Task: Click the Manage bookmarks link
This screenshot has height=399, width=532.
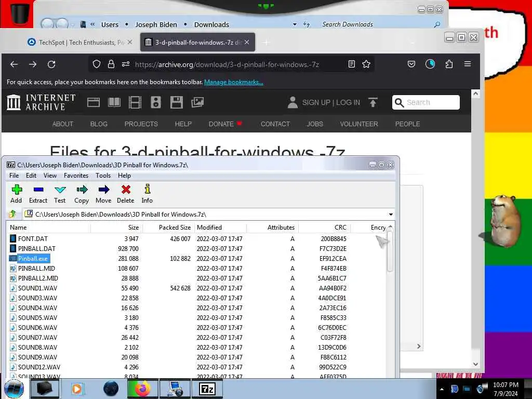Action: (233, 82)
